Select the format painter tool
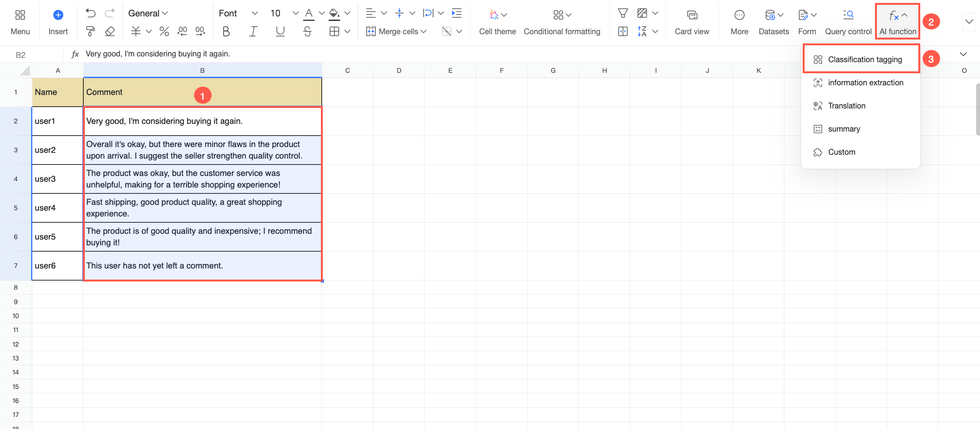The width and height of the screenshot is (980, 429). coord(90,31)
